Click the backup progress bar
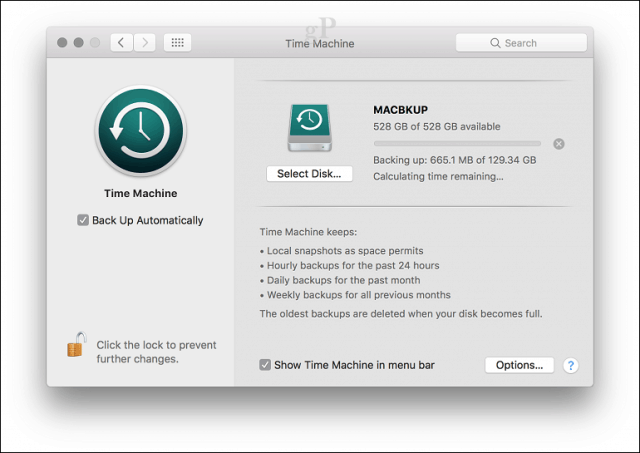640x453 pixels. (x=457, y=144)
